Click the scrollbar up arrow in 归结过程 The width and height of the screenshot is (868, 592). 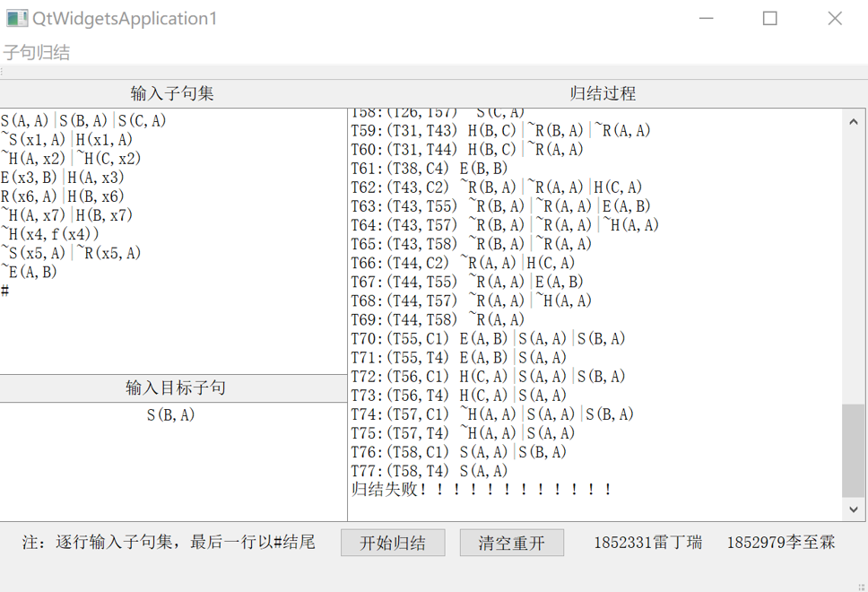853,122
